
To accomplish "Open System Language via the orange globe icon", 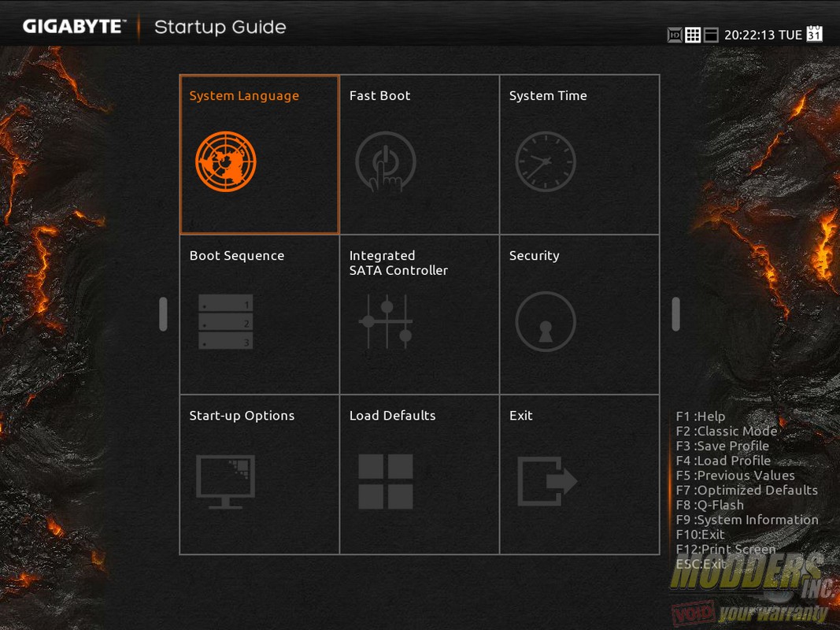I will (225, 161).
